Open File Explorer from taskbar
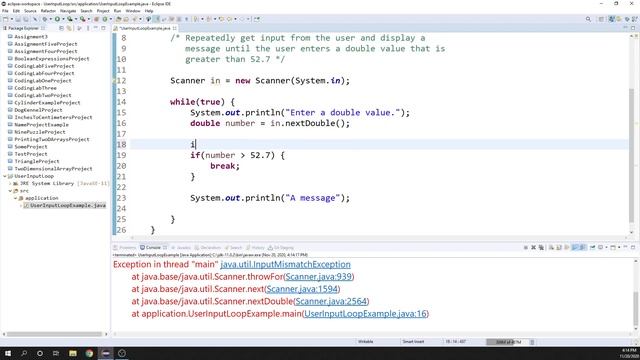This screenshot has width=640, height=360. point(73,353)
